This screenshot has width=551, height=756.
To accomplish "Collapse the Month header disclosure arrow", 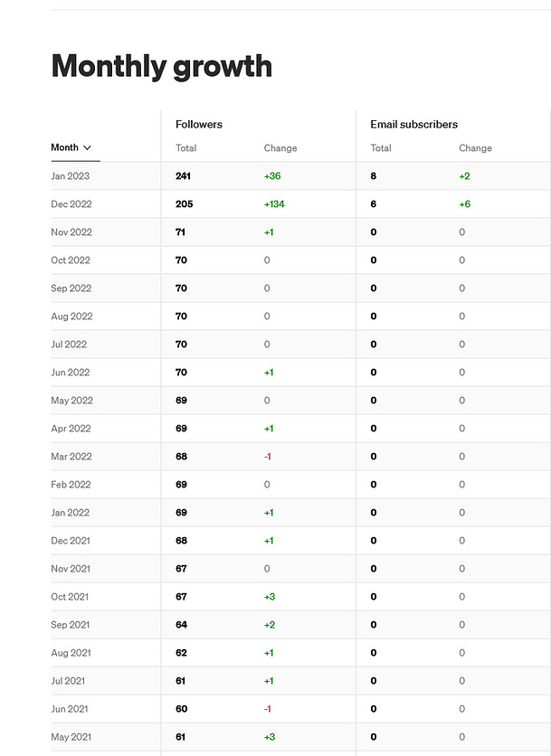I will pyautogui.click(x=89, y=147).
